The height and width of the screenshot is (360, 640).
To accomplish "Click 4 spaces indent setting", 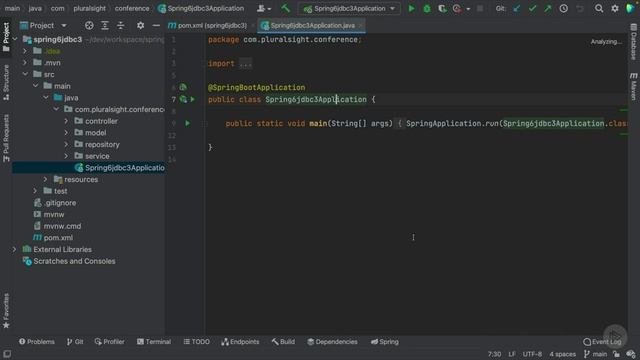I will [x=562, y=354].
